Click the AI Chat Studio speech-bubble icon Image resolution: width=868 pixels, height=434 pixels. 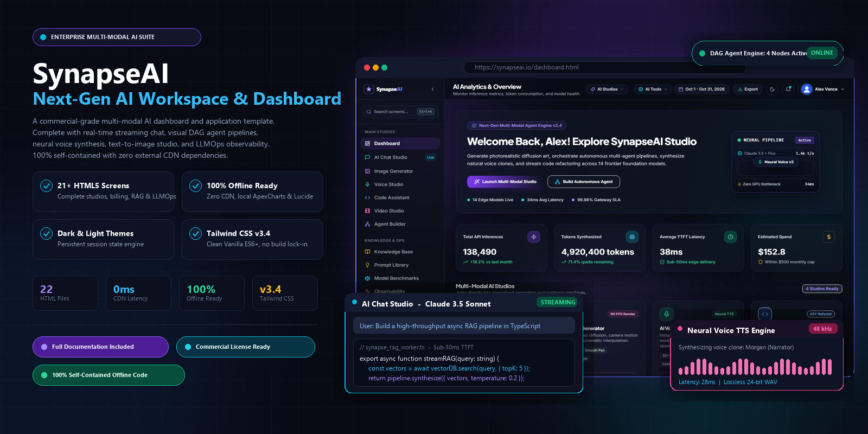[367, 157]
